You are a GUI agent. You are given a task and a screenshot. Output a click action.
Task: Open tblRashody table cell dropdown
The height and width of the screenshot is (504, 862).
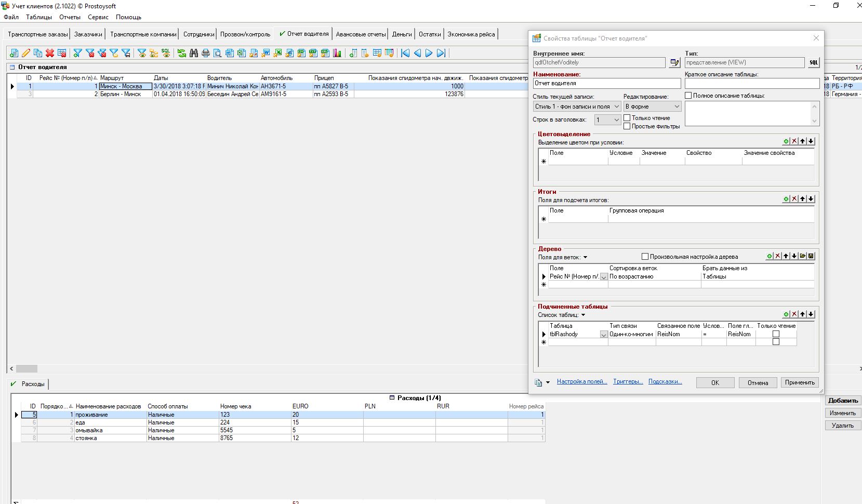tap(604, 335)
